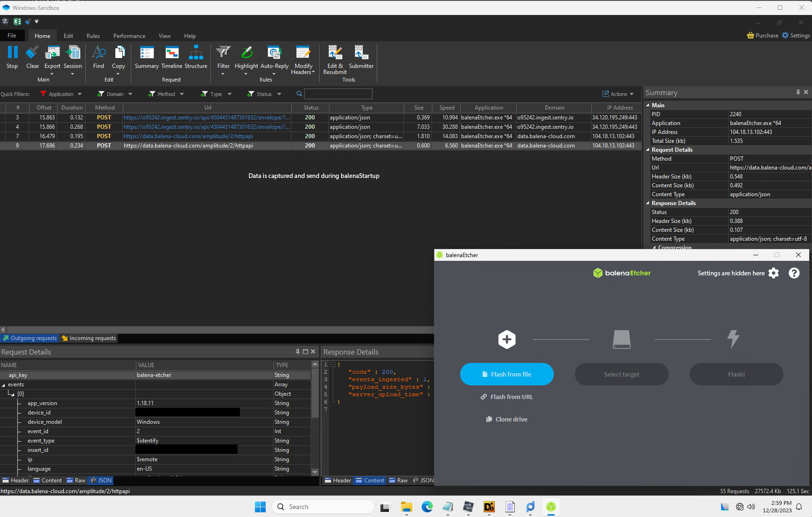Pin the Summary panel
812x517 pixels.
[798, 92]
